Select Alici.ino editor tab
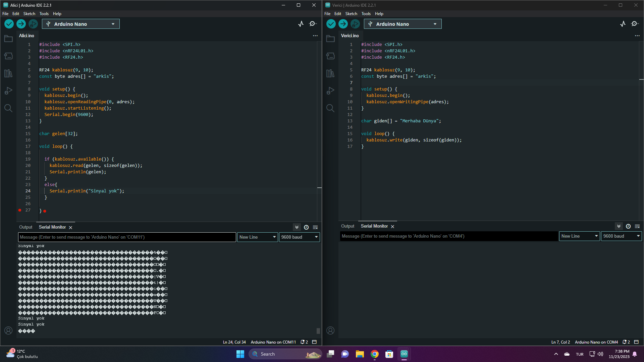The image size is (644, 362). (x=26, y=36)
